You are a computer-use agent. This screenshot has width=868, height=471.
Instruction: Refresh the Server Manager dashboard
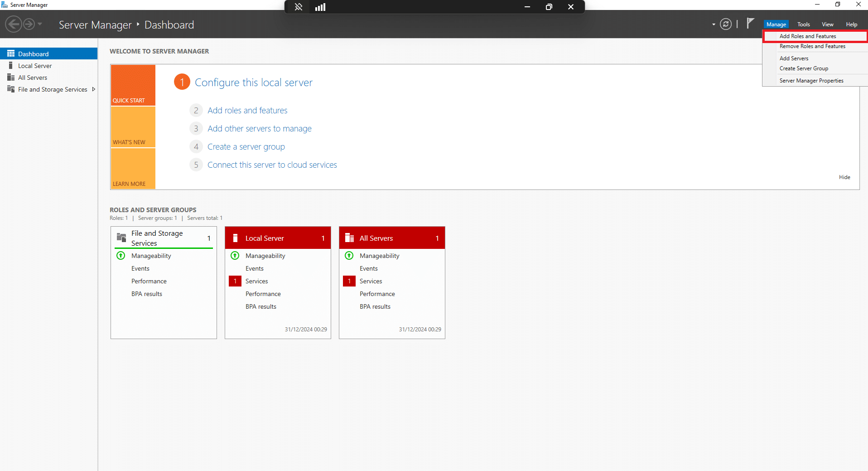[726, 24]
